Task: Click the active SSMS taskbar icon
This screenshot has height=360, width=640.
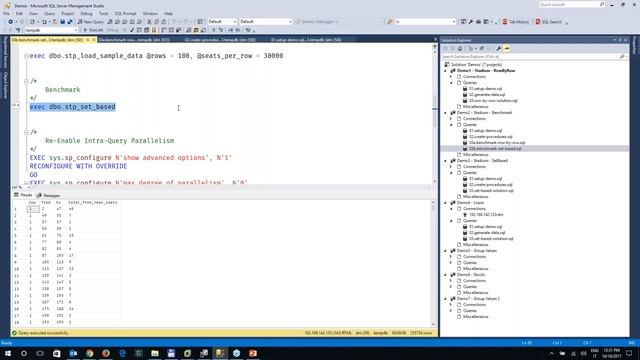Action: coord(220,353)
